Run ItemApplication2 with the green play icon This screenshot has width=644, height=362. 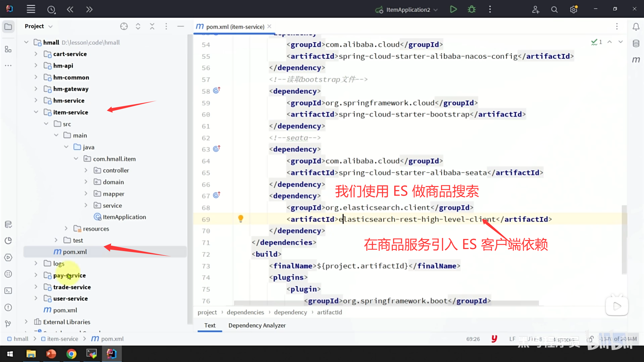453,9
